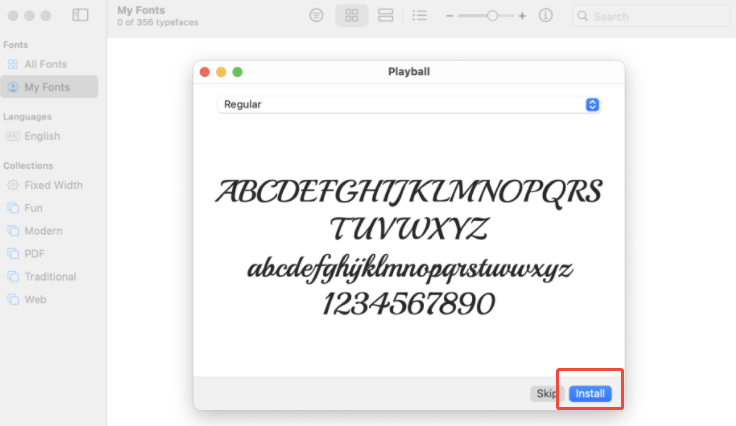
Task: Click the Fixed Width gear icon
Action: pyautogui.click(x=13, y=185)
